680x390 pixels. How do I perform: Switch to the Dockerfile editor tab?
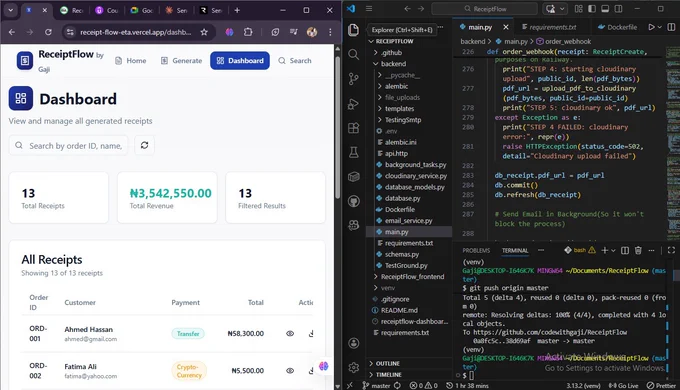click(x=618, y=27)
